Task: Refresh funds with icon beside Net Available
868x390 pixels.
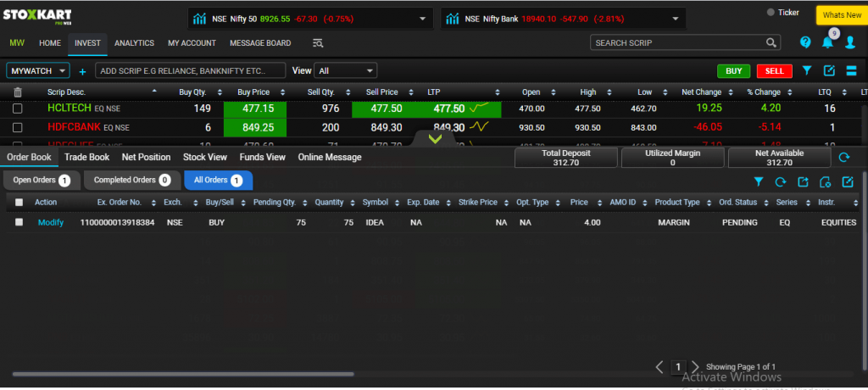Action: click(844, 158)
